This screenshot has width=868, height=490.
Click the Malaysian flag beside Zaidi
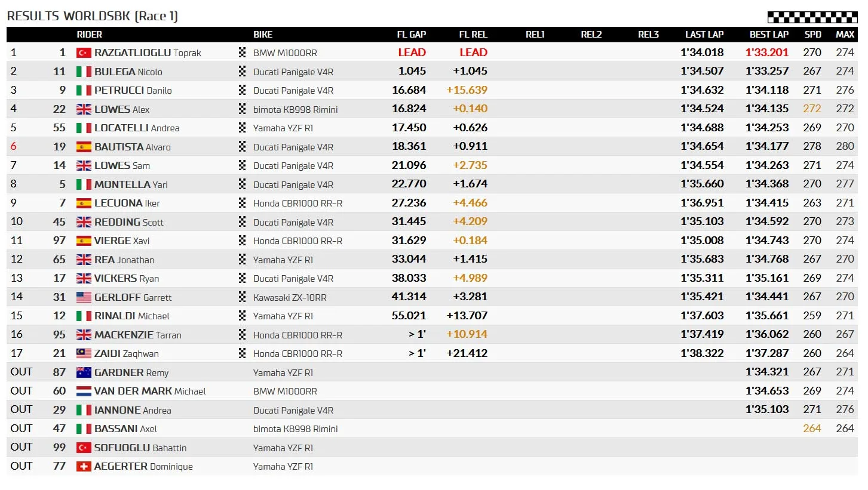(x=84, y=353)
